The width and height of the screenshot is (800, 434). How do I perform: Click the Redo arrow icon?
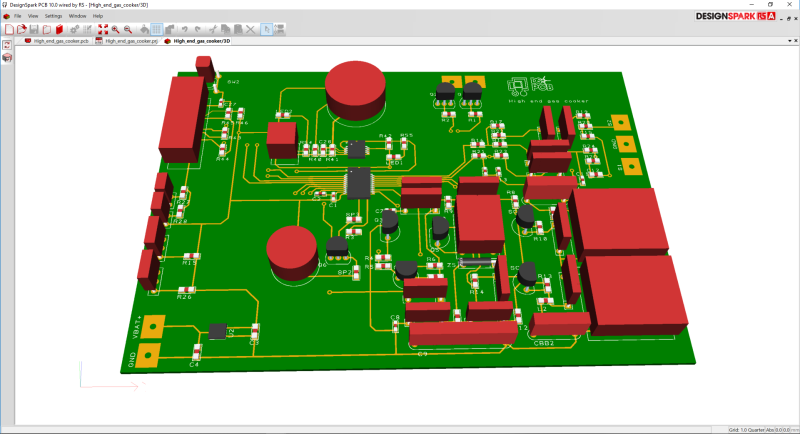tap(197, 30)
